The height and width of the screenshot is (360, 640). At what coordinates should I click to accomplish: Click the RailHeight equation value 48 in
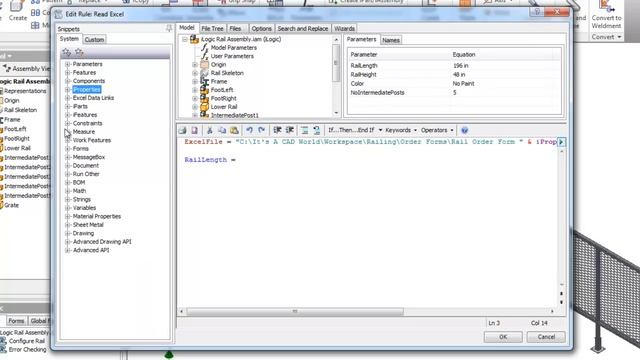459,75
